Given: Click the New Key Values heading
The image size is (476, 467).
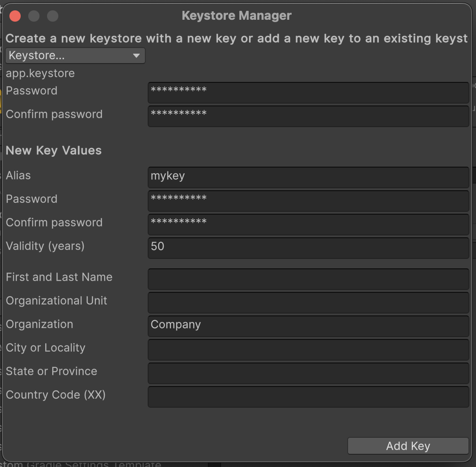Looking at the screenshot, I should click(x=54, y=151).
